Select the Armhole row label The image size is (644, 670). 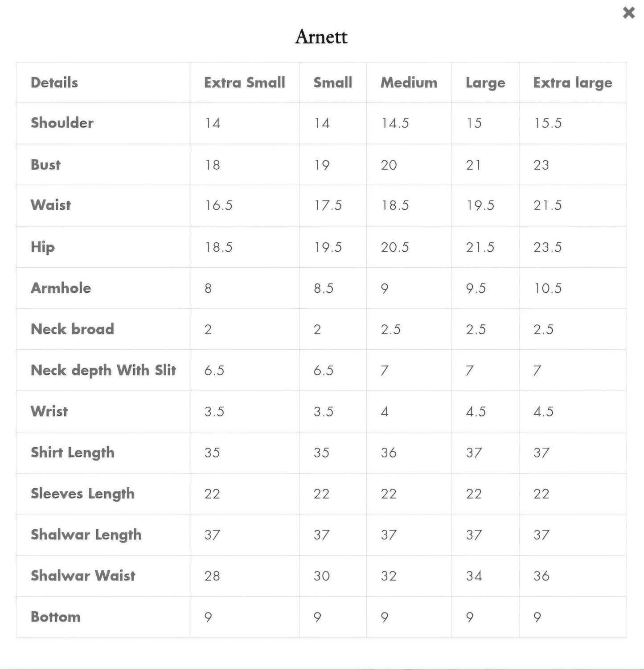click(x=61, y=288)
